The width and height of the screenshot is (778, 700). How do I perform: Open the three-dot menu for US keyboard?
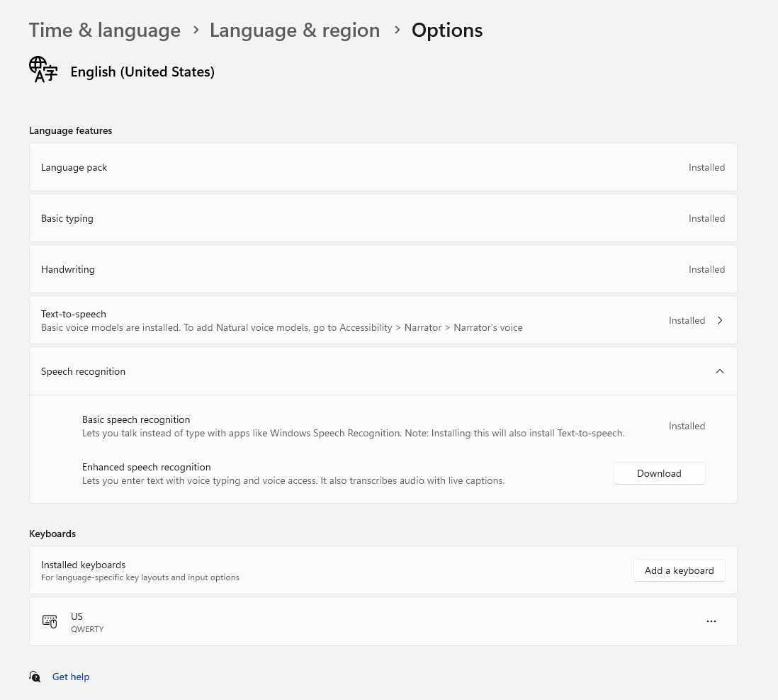[x=711, y=621]
